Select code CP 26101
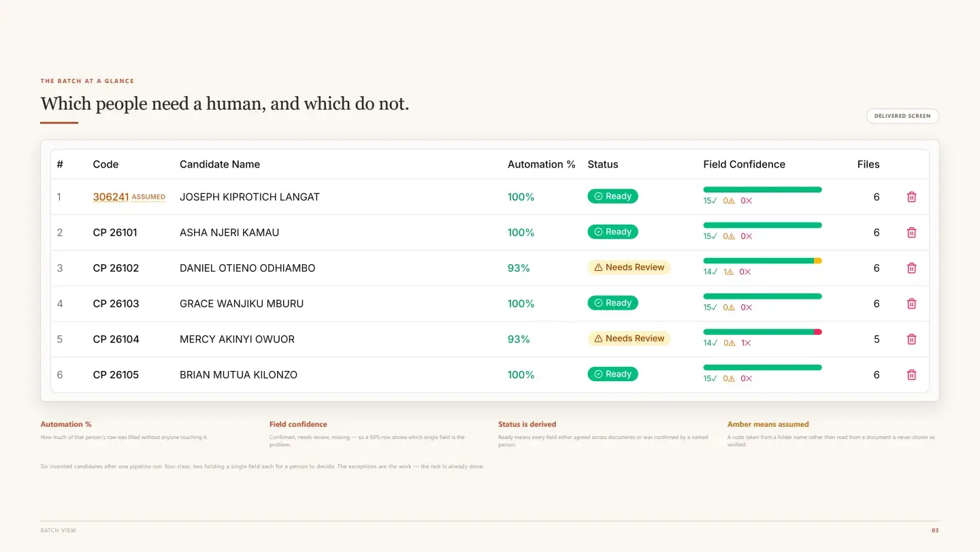The height and width of the screenshot is (552, 980). coord(115,232)
